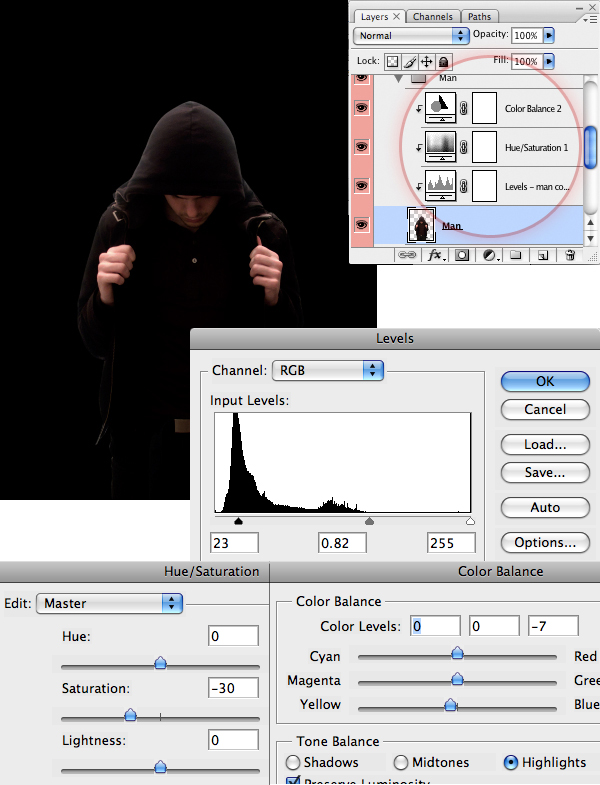
Task: Click the Auto button in Levels
Action: (x=545, y=507)
